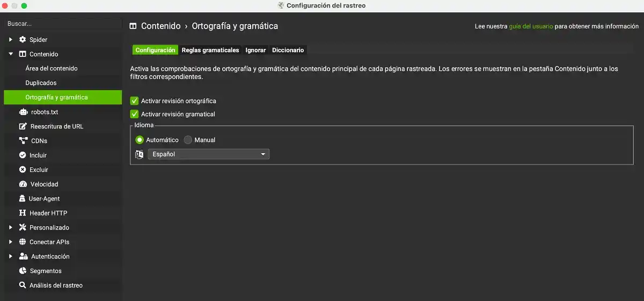Click the CDNs network icon
644x301 pixels.
[x=23, y=141]
